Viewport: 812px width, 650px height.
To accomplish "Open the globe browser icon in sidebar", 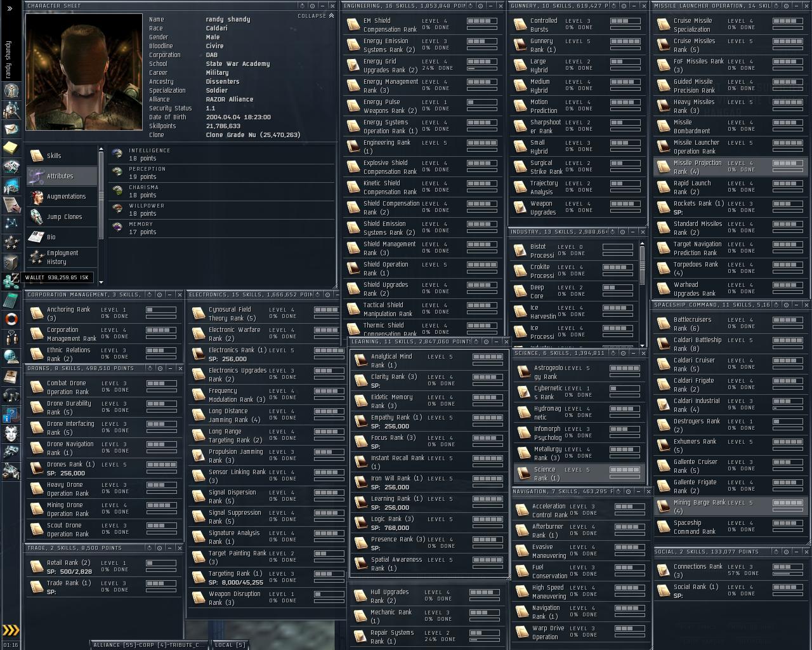I will click(x=11, y=357).
